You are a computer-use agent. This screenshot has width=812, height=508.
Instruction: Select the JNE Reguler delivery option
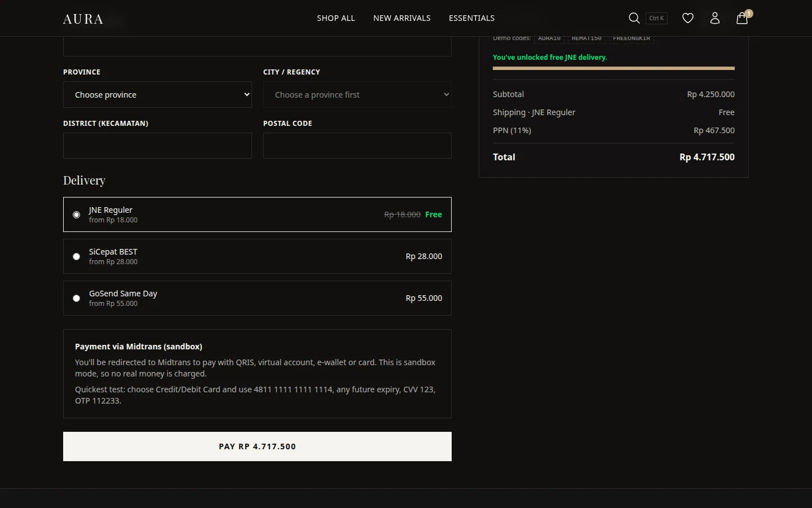point(257,214)
